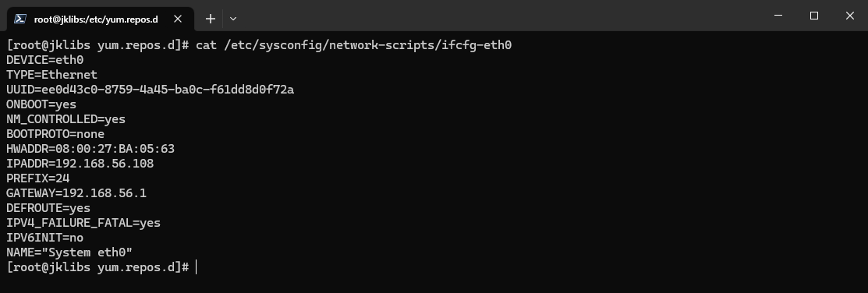Image resolution: width=868 pixels, height=293 pixels.
Task: Click the cursor at the last prompt
Action: (x=196, y=267)
